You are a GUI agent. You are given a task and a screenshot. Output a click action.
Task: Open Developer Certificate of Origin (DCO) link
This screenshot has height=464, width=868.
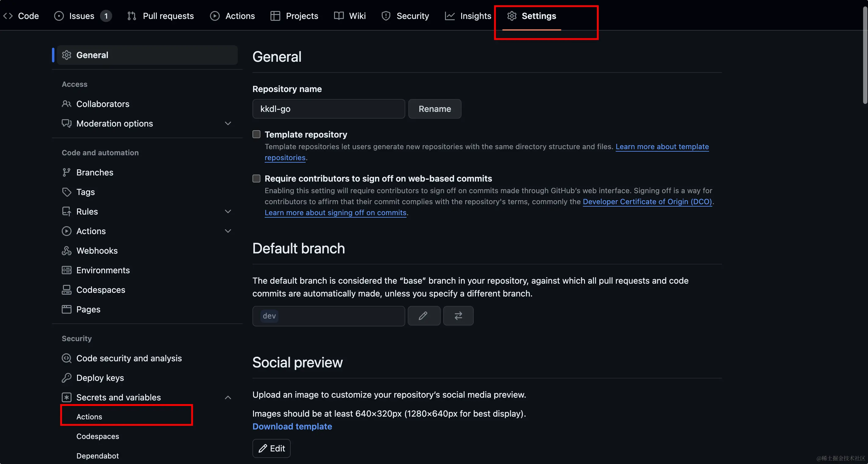click(x=647, y=201)
